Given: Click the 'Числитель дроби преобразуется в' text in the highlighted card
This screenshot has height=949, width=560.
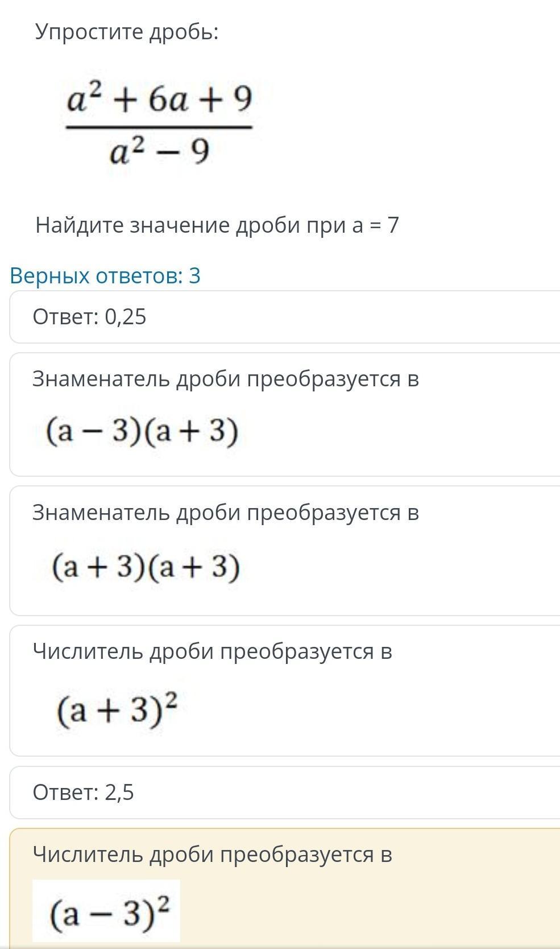Looking at the screenshot, I should [213, 855].
